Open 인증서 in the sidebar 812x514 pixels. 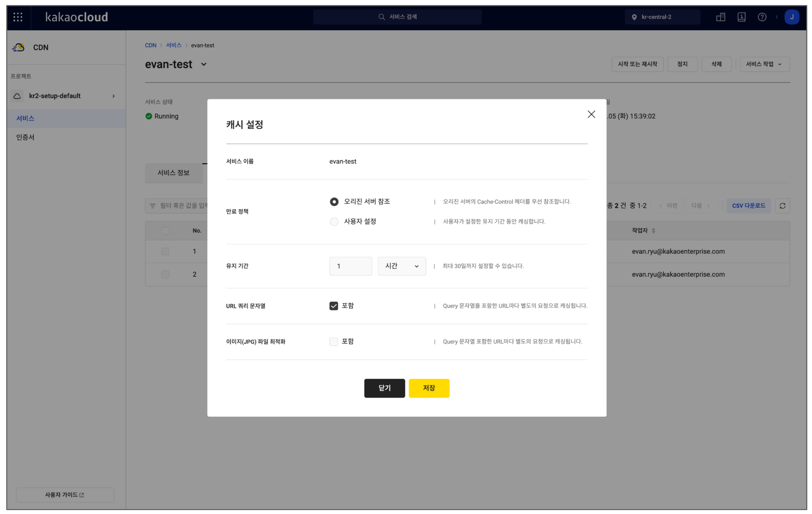pos(66,137)
